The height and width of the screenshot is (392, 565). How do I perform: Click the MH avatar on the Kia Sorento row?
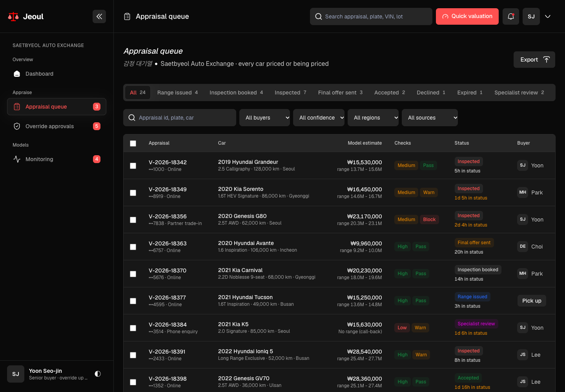(x=523, y=192)
